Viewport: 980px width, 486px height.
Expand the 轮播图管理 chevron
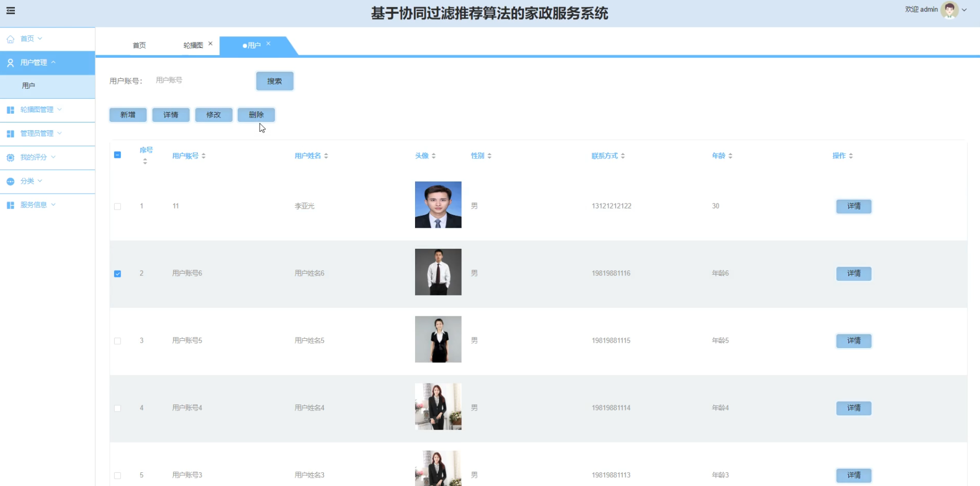[60, 109]
